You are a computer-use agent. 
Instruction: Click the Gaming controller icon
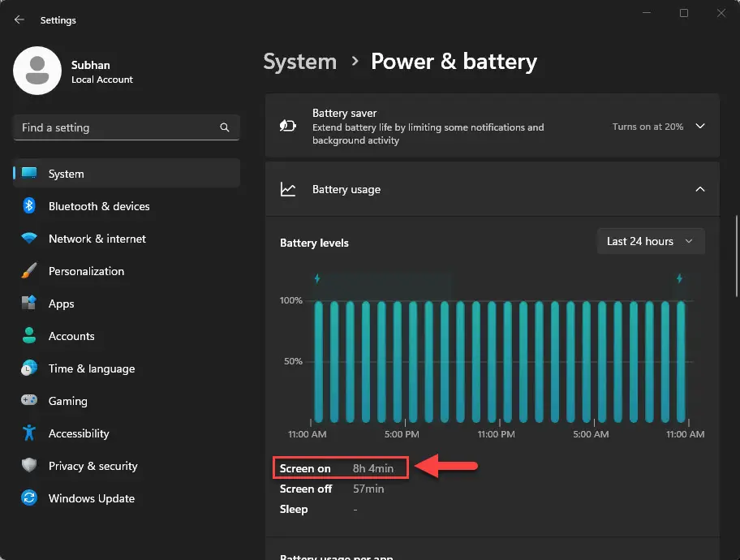(29, 401)
